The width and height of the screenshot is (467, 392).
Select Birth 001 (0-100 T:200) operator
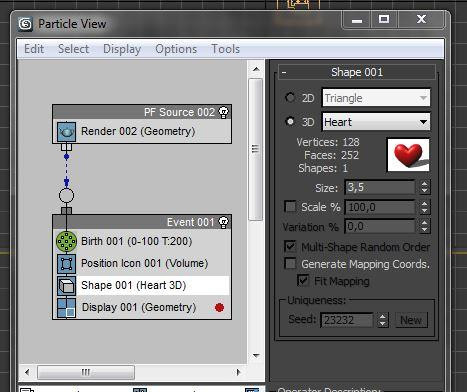coord(142,241)
